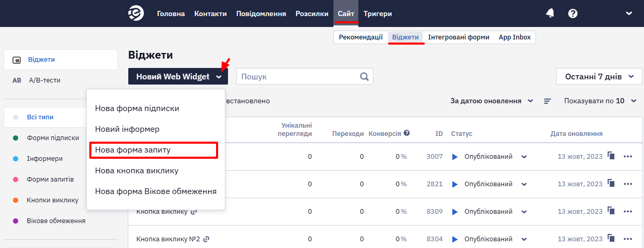Open the Контакти navigation tab
The width and height of the screenshot is (644, 248).
click(210, 13)
